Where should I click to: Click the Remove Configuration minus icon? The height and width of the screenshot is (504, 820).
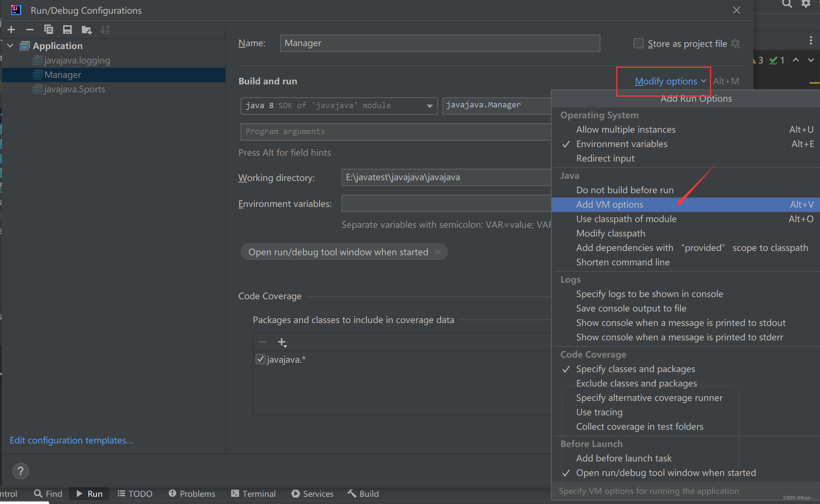[30, 30]
